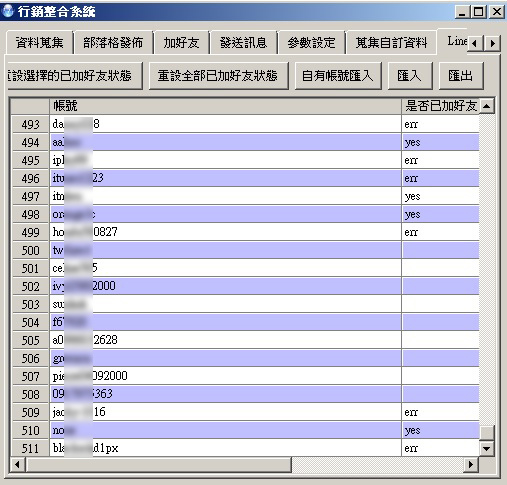Click the horizontal scrollbar thumb
This screenshot has width=507, height=485.
click(159, 464)
